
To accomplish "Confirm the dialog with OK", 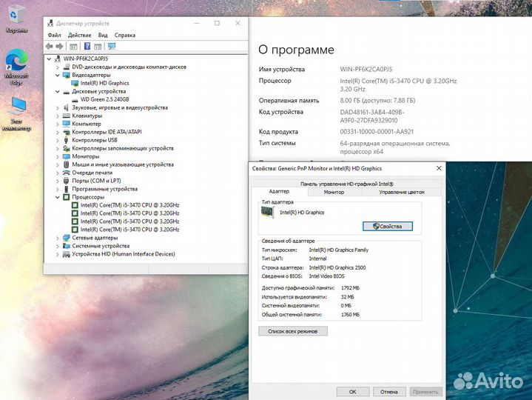I will click(353, 392).
